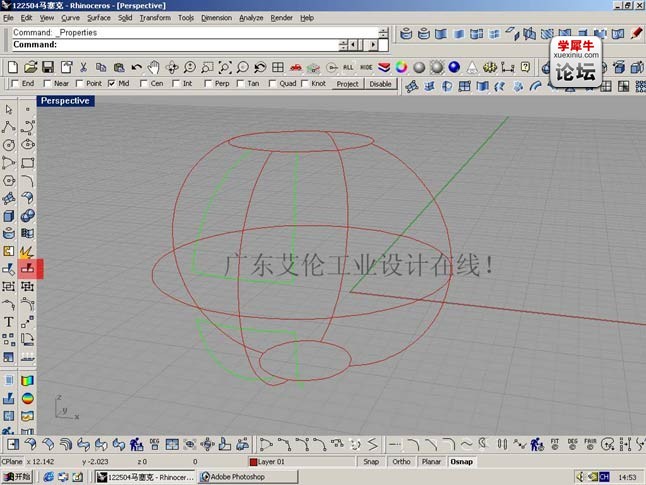Select the Circle tool
Image resolution: width=646 pixels, height=485 pixels.
[x=9, y=145]
